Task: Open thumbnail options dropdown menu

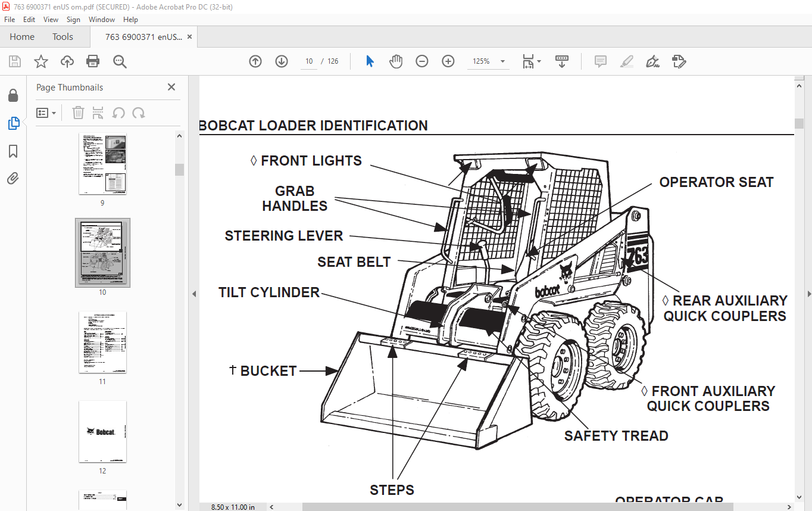Action: coord(46,113)
